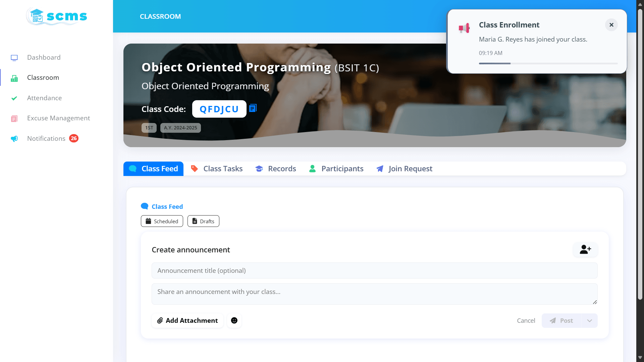Click the QFDJCU class code box
Image resolution: width=644 pixels, height=362 pixels.
(x=219, y=109)
